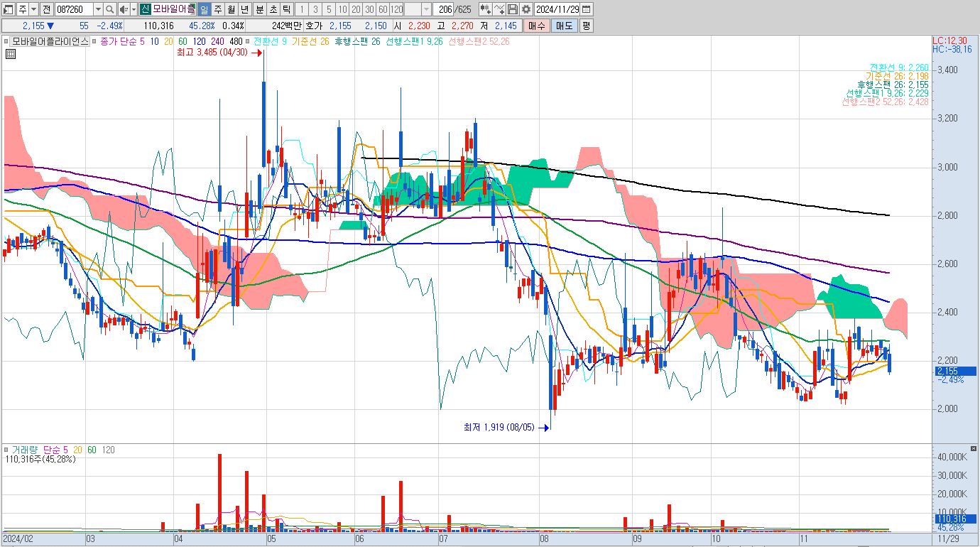Click the floppy disk save icon
The height and width of the screenshot is (547, 980).
(513, 9)
